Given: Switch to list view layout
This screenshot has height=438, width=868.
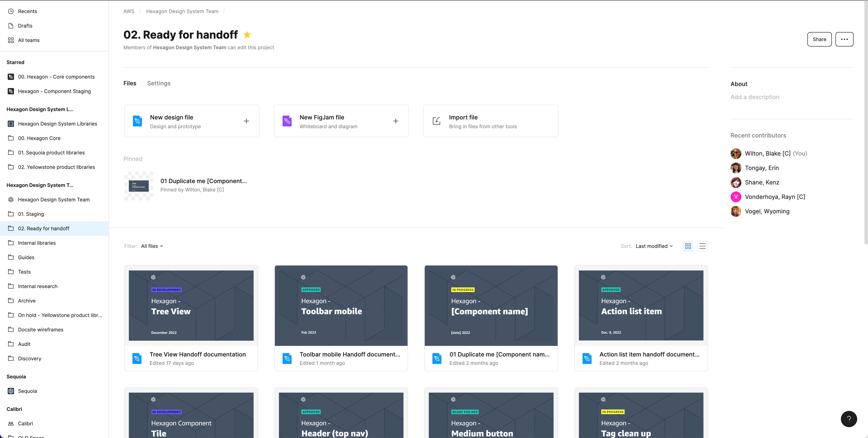Looking at the screenshot, I should coord(702,246).
